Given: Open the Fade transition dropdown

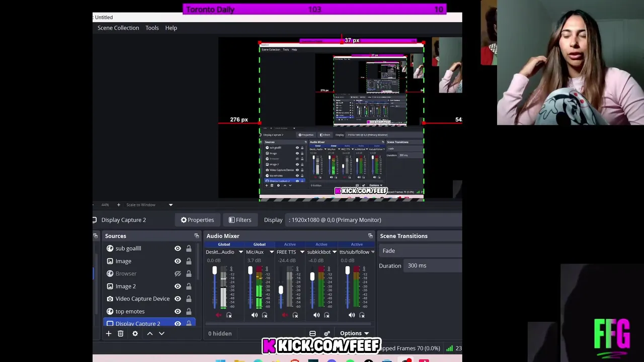Looking at the screenshot, I should 421,251.
